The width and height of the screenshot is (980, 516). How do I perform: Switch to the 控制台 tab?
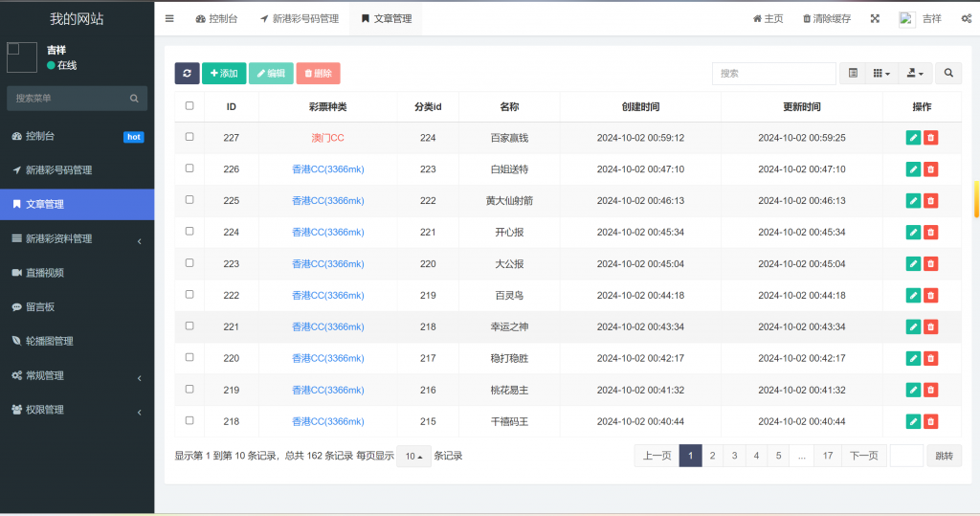[216, 18]
